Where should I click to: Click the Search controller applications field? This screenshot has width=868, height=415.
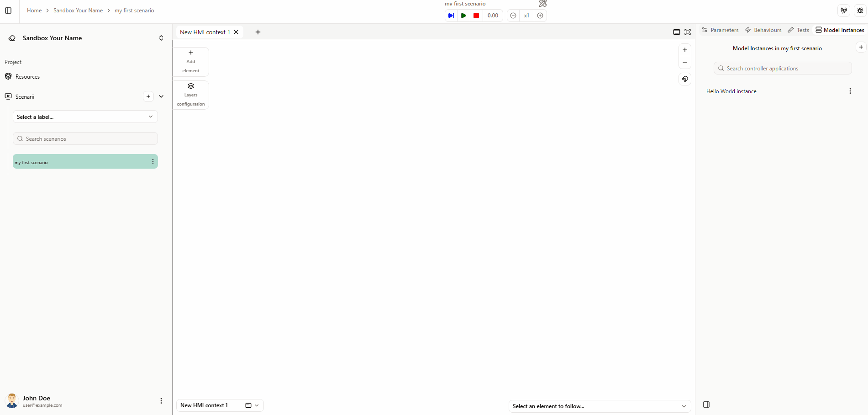pos(783,69)
